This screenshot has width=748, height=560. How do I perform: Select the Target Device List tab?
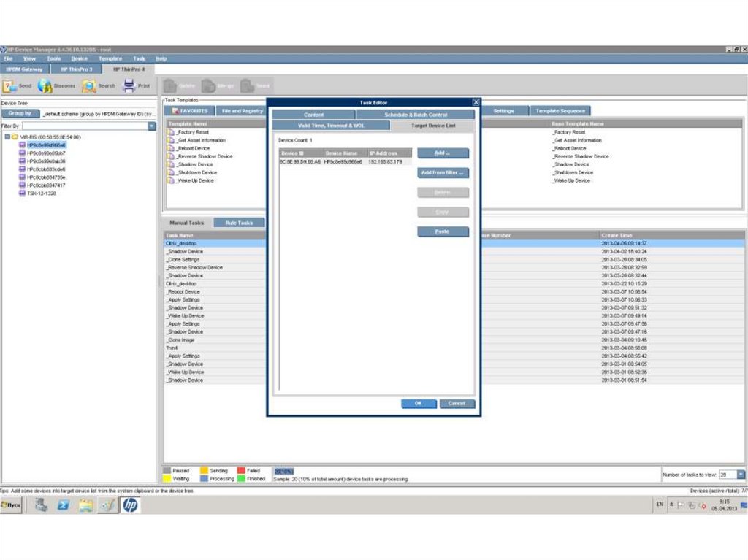coord(433,126)
